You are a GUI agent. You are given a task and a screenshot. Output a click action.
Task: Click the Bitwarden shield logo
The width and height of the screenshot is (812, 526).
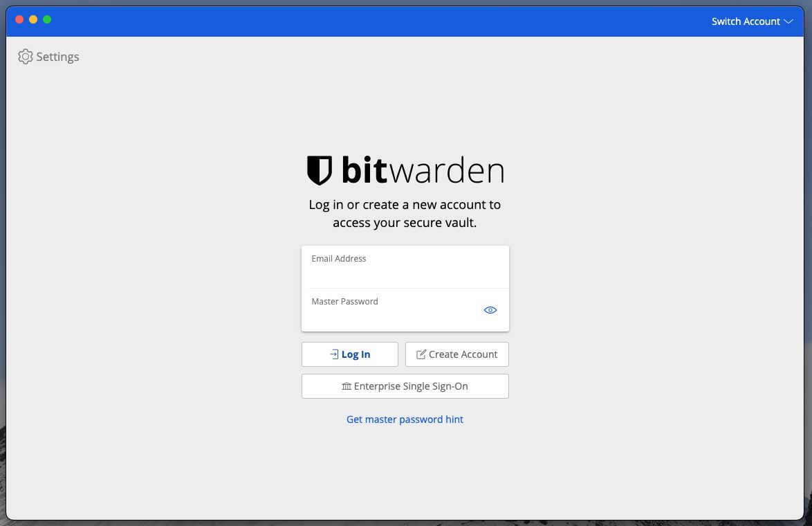point(320,170)
